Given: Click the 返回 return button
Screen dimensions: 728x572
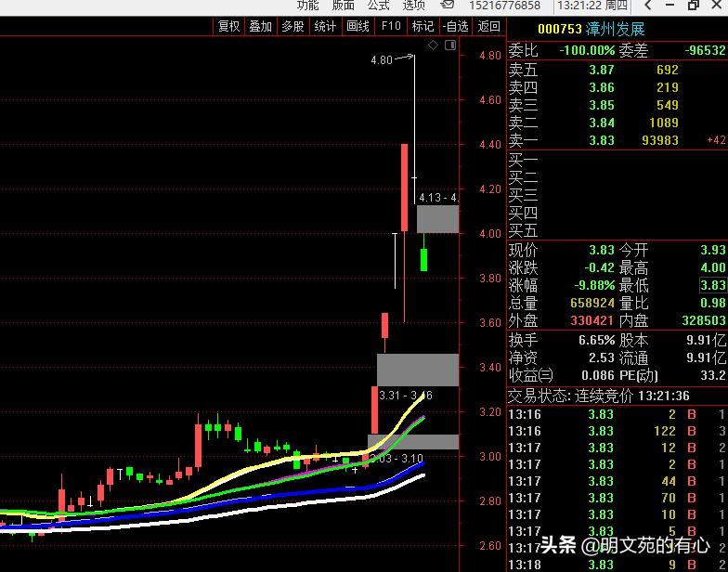Looking at the screenshot, I should click(x=488, y=26).
